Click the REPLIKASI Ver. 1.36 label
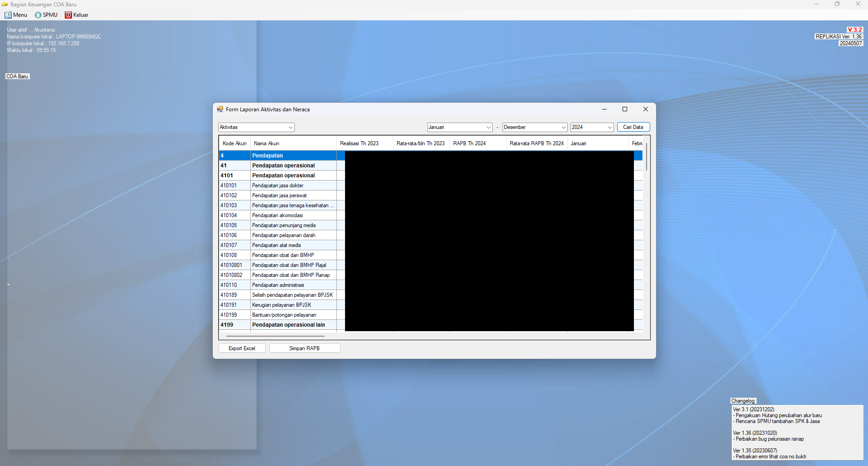The height and width of the screenshot is (466, 868). (839, 37)
